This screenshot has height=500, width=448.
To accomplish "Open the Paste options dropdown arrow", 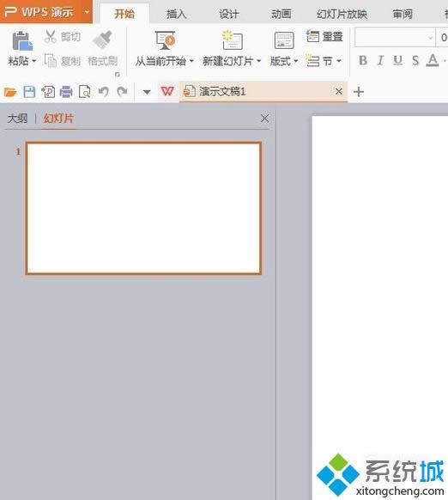I will click(x=34, y=61).
